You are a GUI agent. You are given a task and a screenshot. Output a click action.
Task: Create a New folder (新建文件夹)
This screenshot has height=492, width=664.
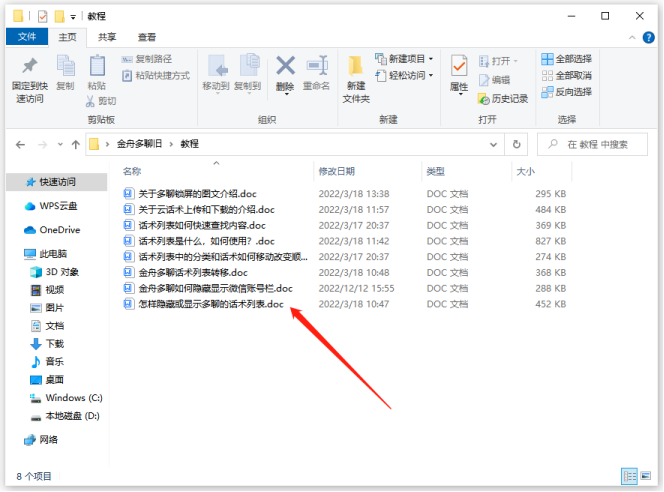[x=356, y=80]
